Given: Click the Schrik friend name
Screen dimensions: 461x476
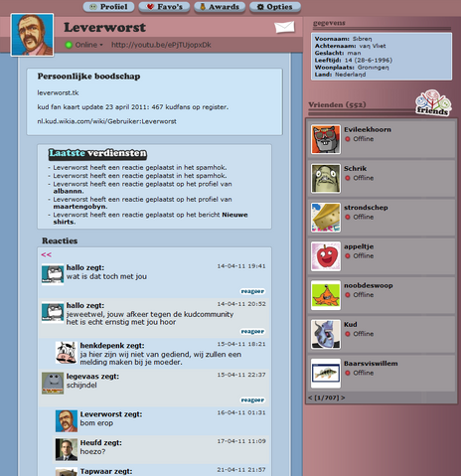Looking at the screenshot, I should (355, 169).
